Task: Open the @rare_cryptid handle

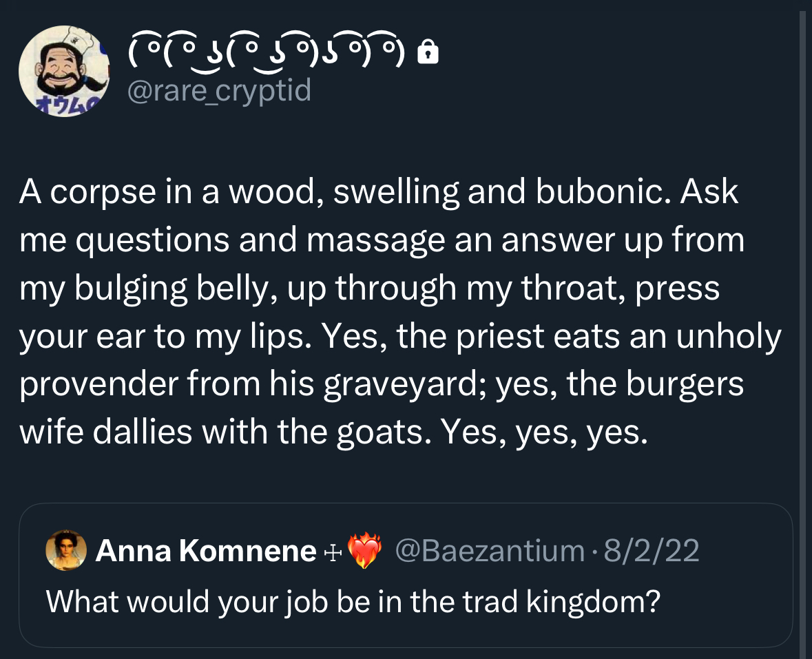Action: tap(218, 91)
